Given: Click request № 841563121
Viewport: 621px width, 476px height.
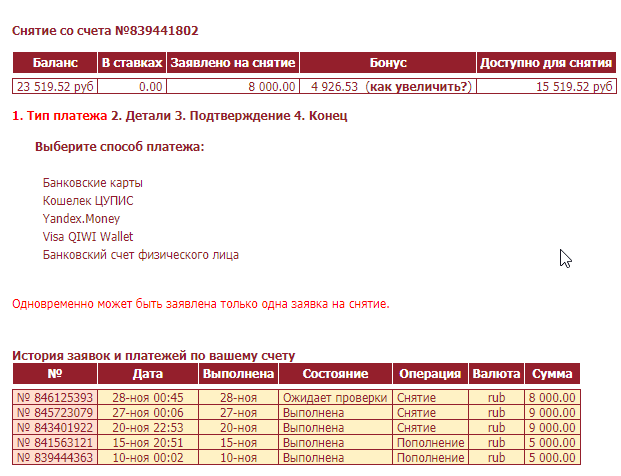Looking at the screenshot, I should click(x=55, y=443).
